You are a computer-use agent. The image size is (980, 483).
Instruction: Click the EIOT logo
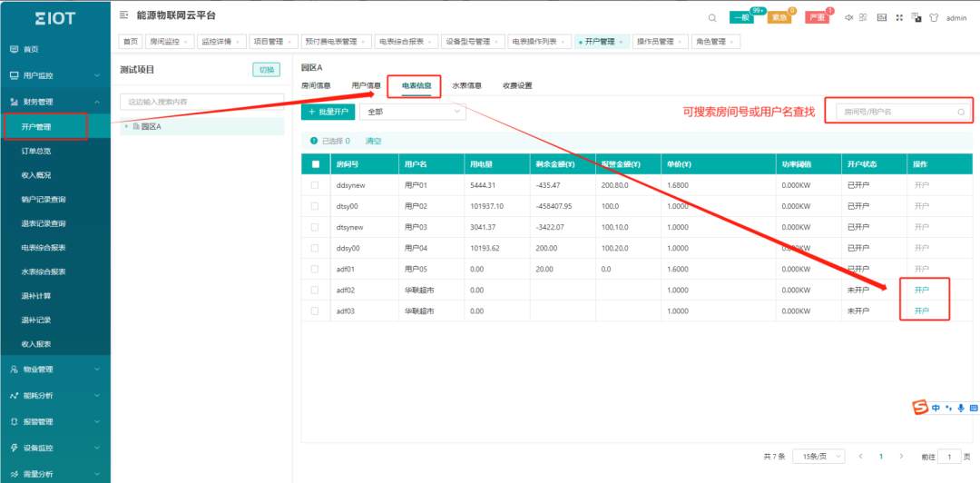pos(55,18)
